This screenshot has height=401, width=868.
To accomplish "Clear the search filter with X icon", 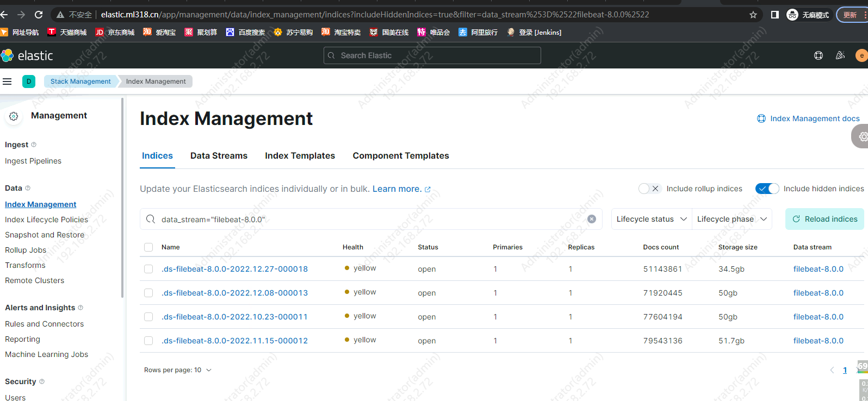I will pos(592,219).
